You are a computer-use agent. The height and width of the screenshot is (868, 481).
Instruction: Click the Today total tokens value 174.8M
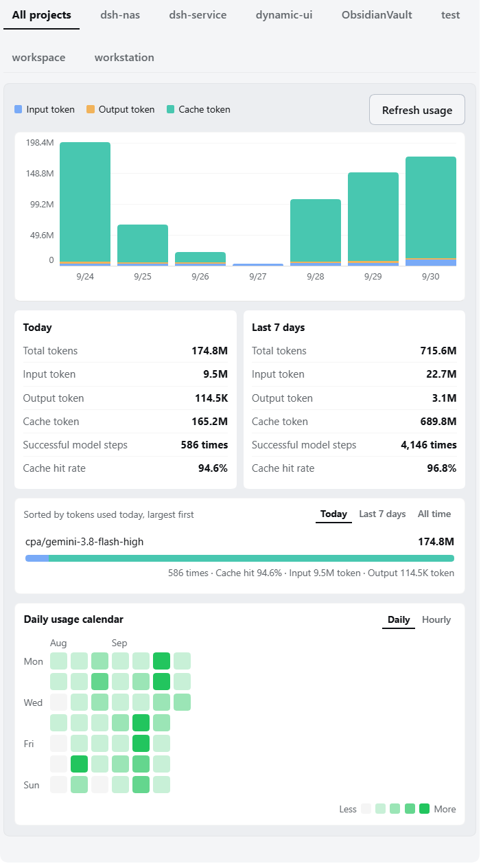tap(209, 351)
